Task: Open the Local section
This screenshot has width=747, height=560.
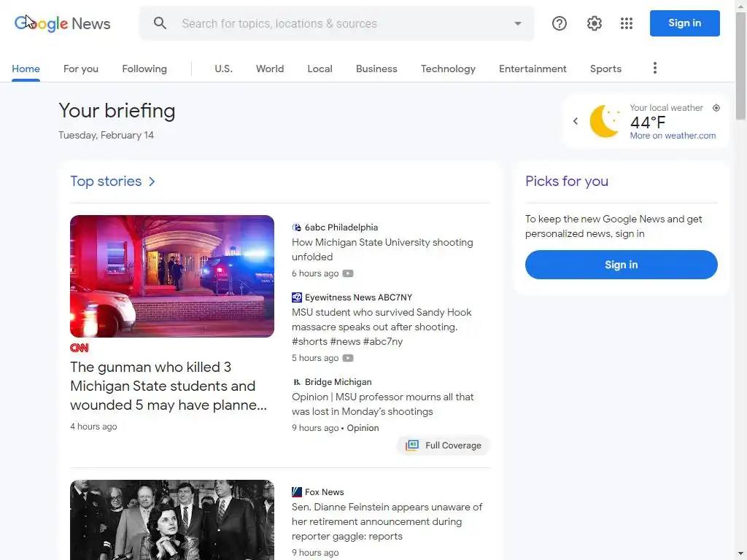Action: coord(320,69)
